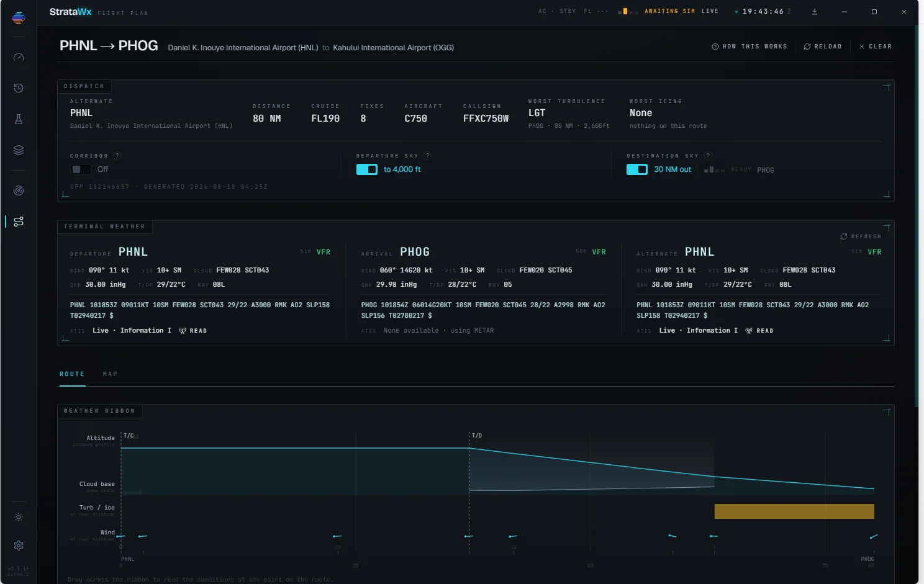Expand the Dispatch panel corner bracket

click(887, 88)
